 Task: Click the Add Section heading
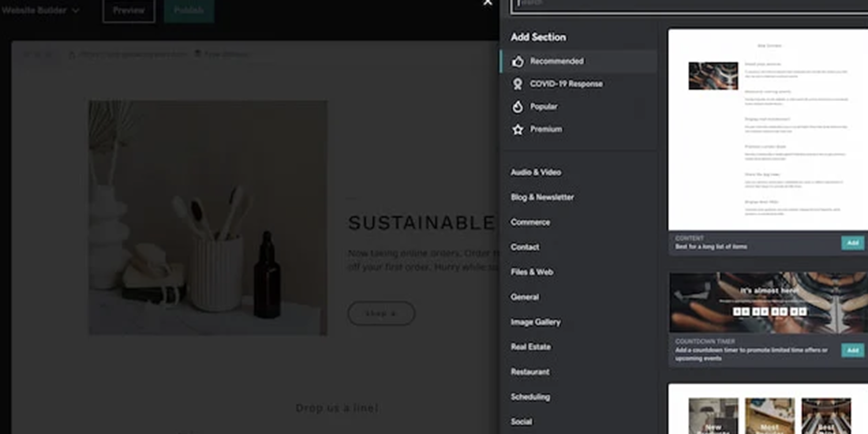tap(538, 37)
